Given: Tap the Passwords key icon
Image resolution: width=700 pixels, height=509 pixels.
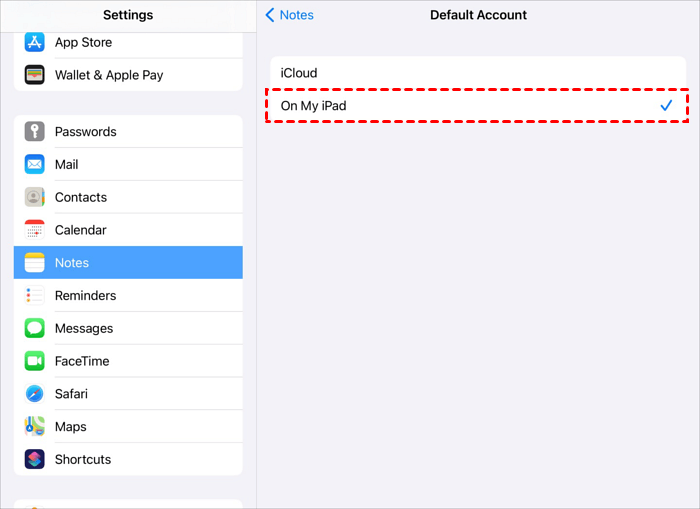Looking at the screenshot, I should (35, 132).
